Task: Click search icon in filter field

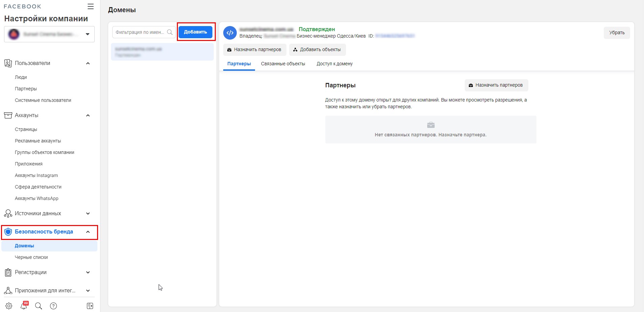Action: [x=170, y=32]
